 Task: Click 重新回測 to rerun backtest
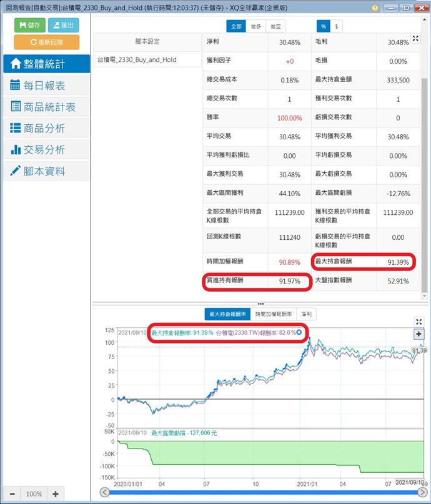[x=46, y=42]
